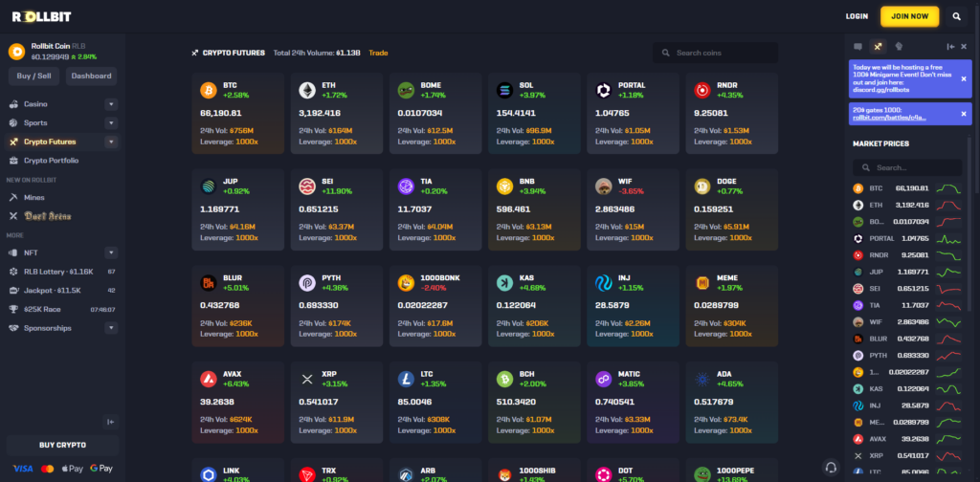Click the BNB coin icon
The width and height of the screenshot is (980, 482).
coord(504,186)
